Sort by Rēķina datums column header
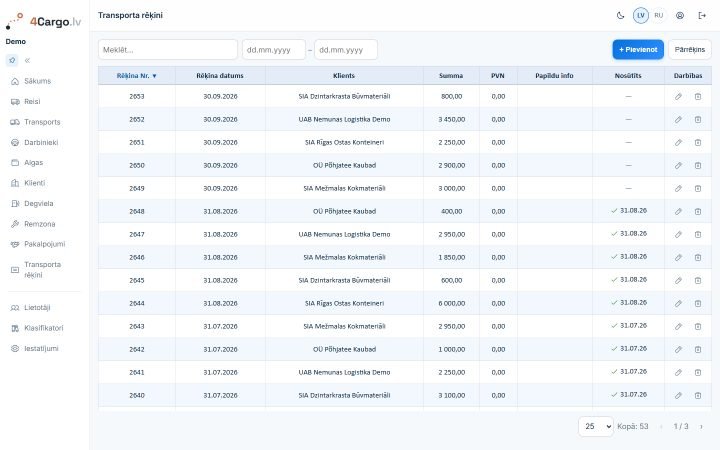Viewport: 720px width, 450px height. point(220,76)
